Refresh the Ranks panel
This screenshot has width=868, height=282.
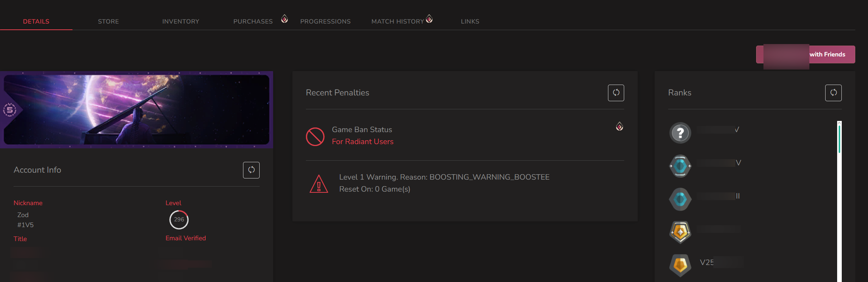(x=833, y=93)
